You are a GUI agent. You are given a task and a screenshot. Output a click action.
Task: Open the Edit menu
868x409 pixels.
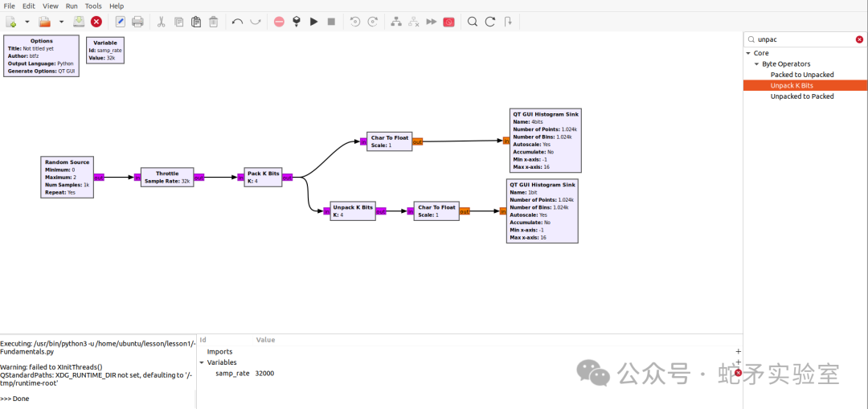[x=29, y=6]
